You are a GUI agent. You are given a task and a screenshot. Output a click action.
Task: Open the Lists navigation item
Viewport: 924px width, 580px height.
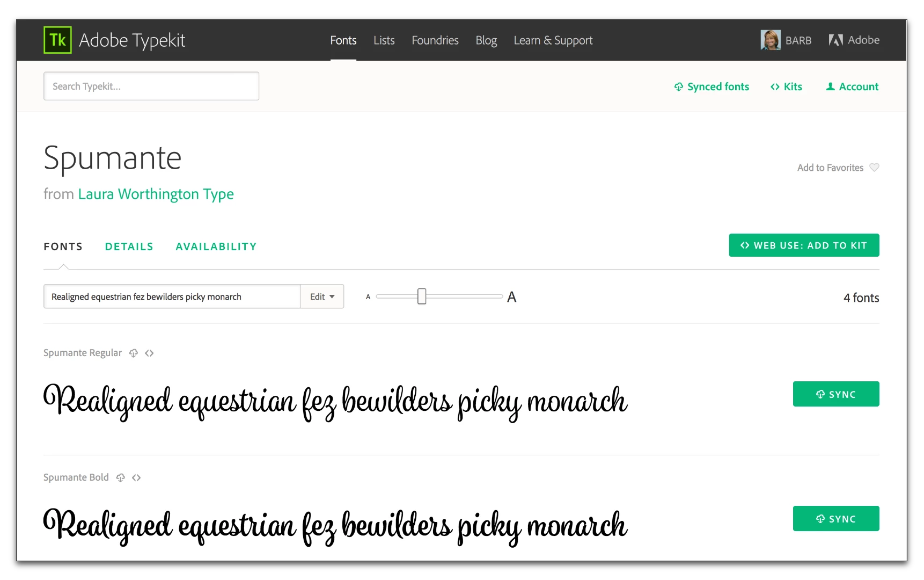point(384,40)
